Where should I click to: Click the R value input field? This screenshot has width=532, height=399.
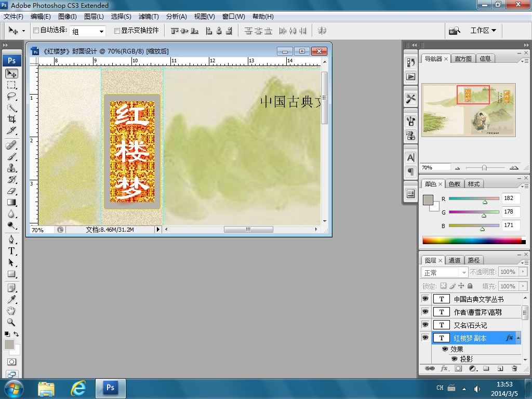pos(511,198)
